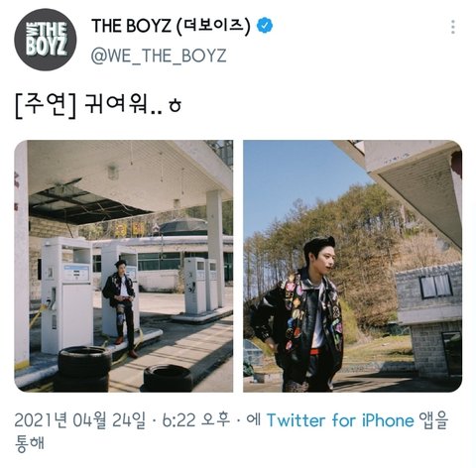Open the right photo with blue sky
The image size is (476, 468).
(x=352, y=266)
